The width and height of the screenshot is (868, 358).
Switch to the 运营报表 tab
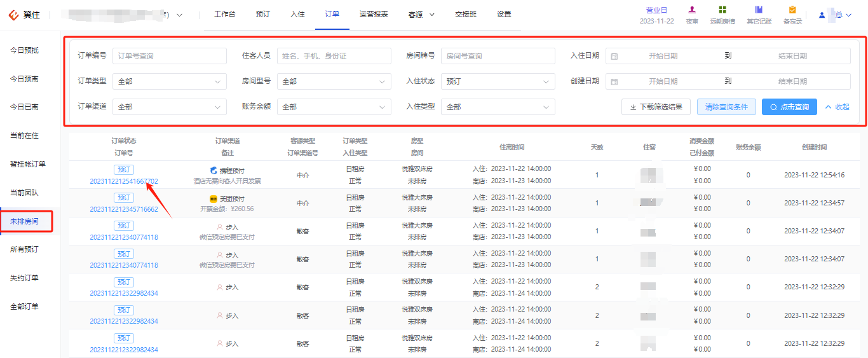374,14
